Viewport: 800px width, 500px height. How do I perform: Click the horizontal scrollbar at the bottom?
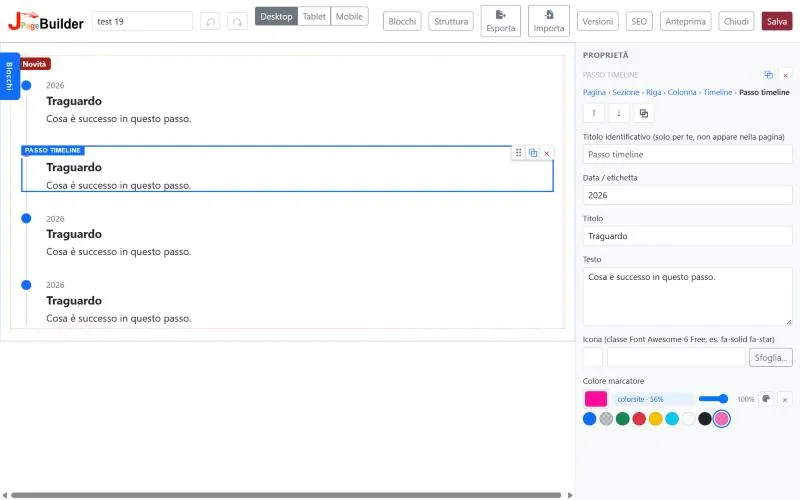point(286,495)
